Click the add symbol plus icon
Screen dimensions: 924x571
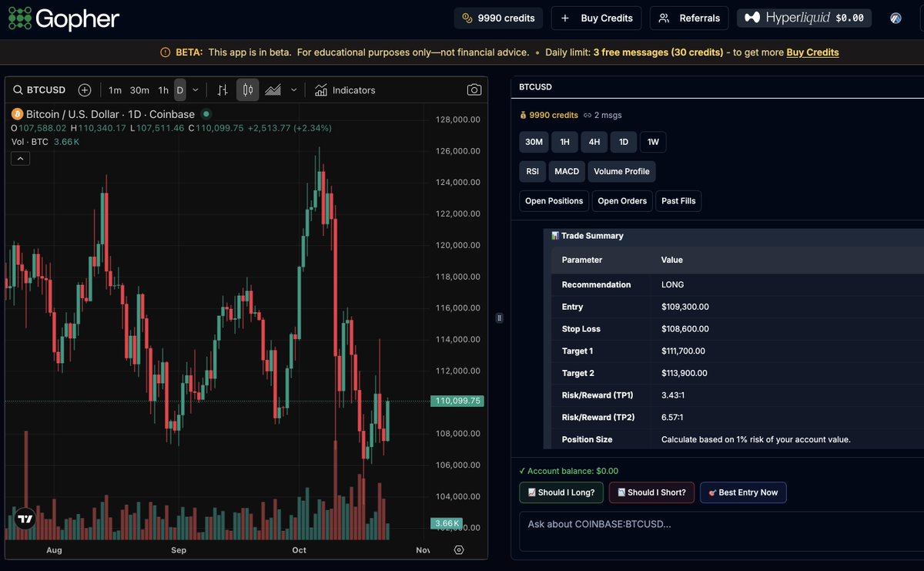[85, 90]
